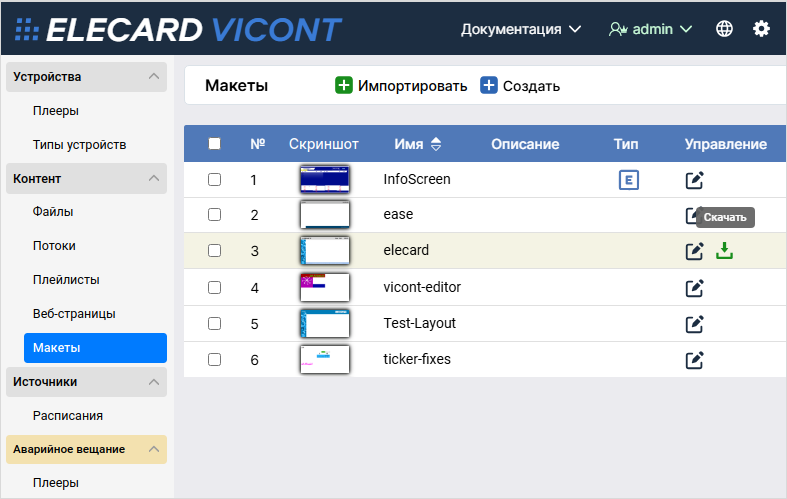Open Файлы in sidebar
This screenshot has height=499, width=787.
tap(53, 211)
